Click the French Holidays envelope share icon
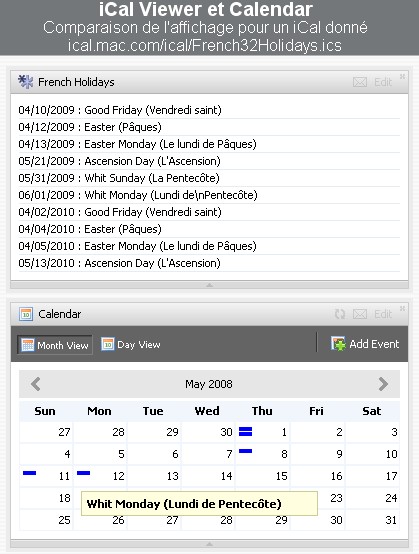The image size is (419, 554). pos(360,82)
